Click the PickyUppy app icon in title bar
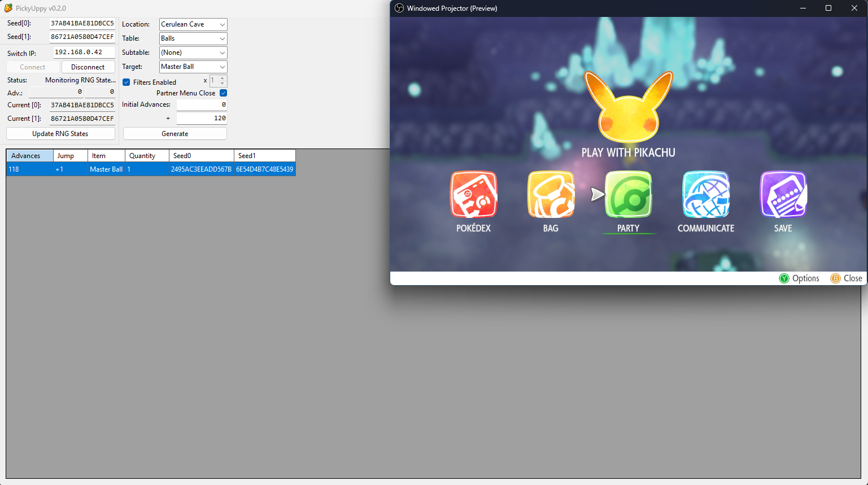 click(8, 8)
